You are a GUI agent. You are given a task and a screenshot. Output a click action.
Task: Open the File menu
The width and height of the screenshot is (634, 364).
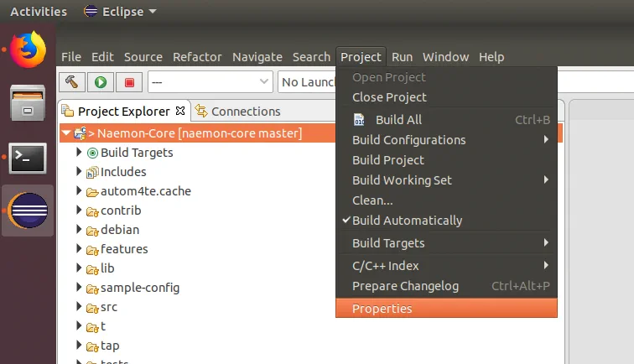(x=71, y=57)
